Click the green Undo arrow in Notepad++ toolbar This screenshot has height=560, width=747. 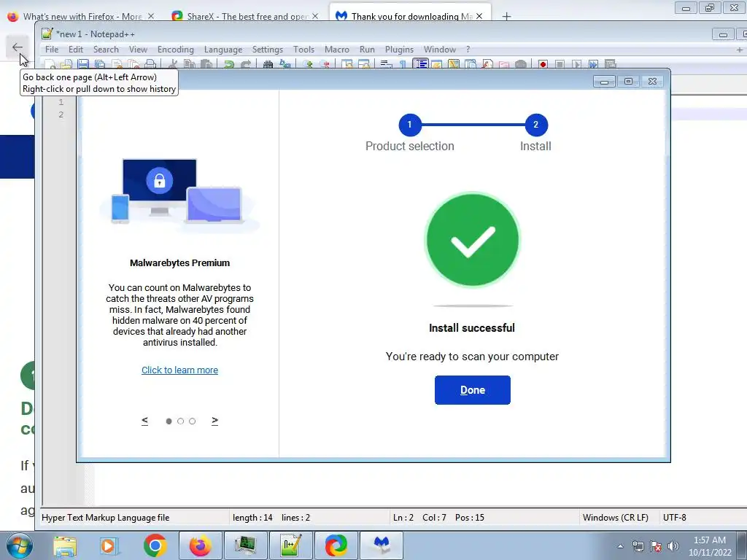[229, 64]
